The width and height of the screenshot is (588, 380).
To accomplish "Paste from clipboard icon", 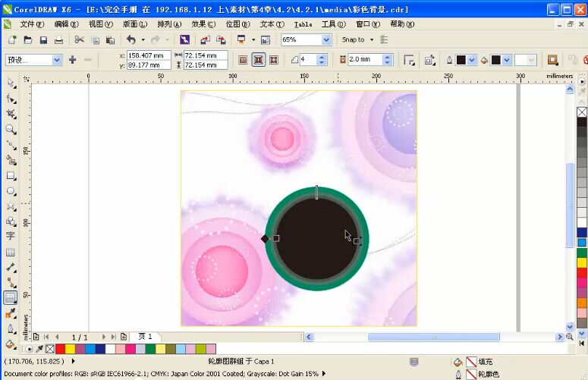I will 110,40.
